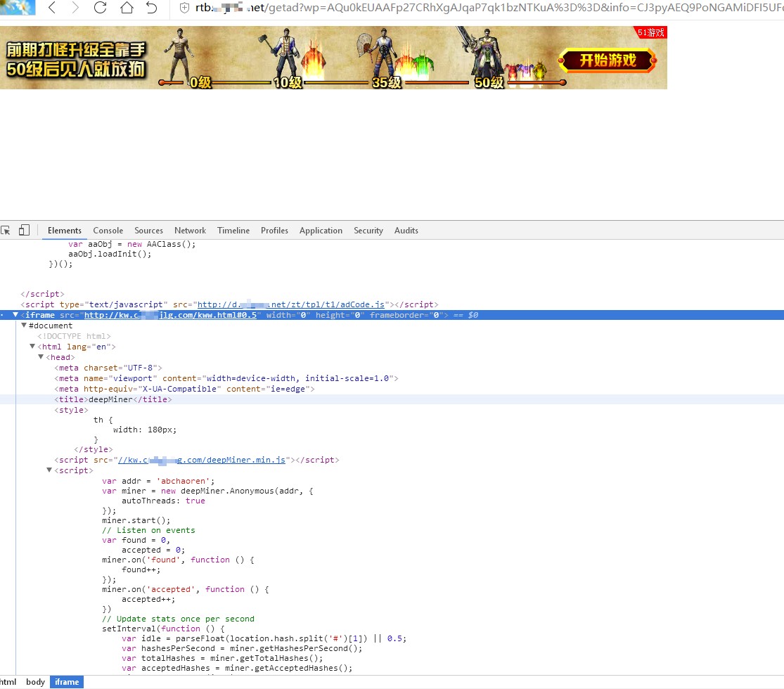Screen dimensions: 784x689
Task: Activate the DevTools element inspector icon
Action: click(x=6, y=231)
